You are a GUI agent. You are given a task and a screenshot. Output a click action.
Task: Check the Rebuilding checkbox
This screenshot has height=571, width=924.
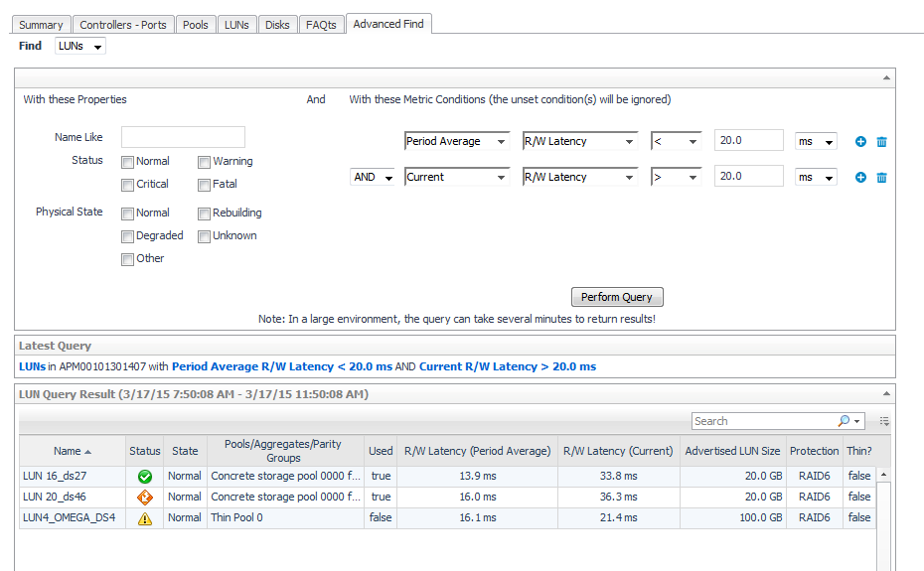click(x=204, y=214)
